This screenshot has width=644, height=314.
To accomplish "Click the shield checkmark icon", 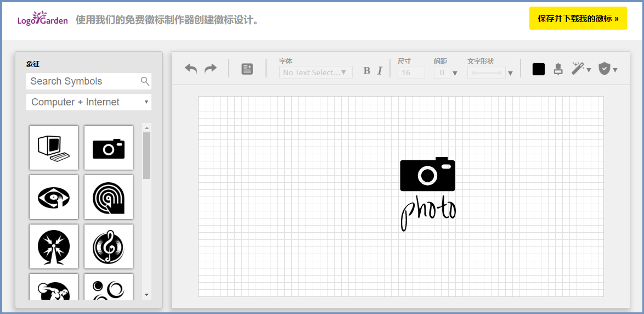I will coord(604,69).
